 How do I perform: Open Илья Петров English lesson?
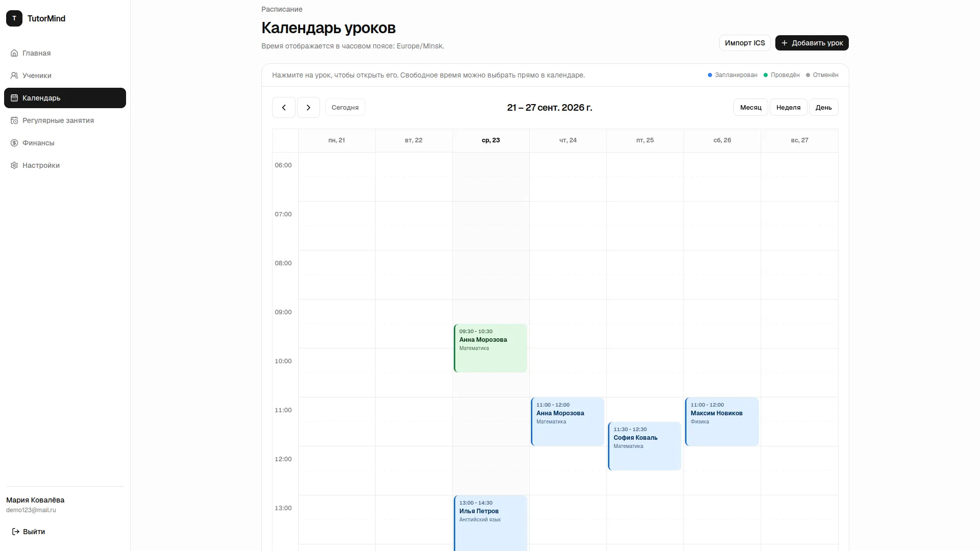(491, 523)
